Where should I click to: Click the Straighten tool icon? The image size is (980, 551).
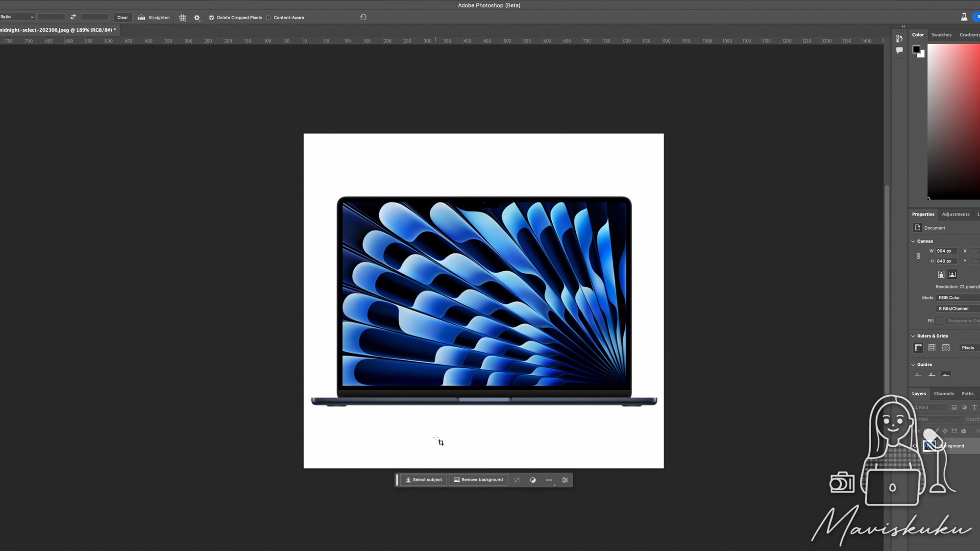(142, 18)
